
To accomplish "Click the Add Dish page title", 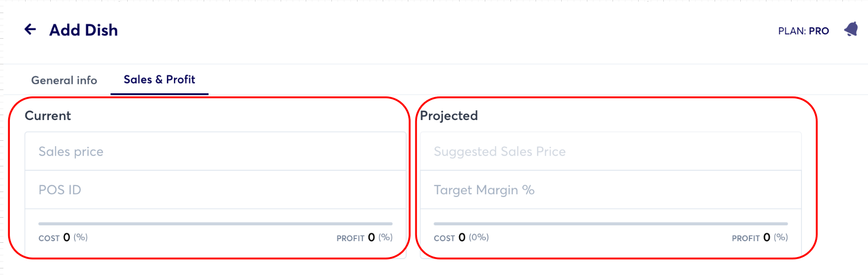I will (84, 30).
